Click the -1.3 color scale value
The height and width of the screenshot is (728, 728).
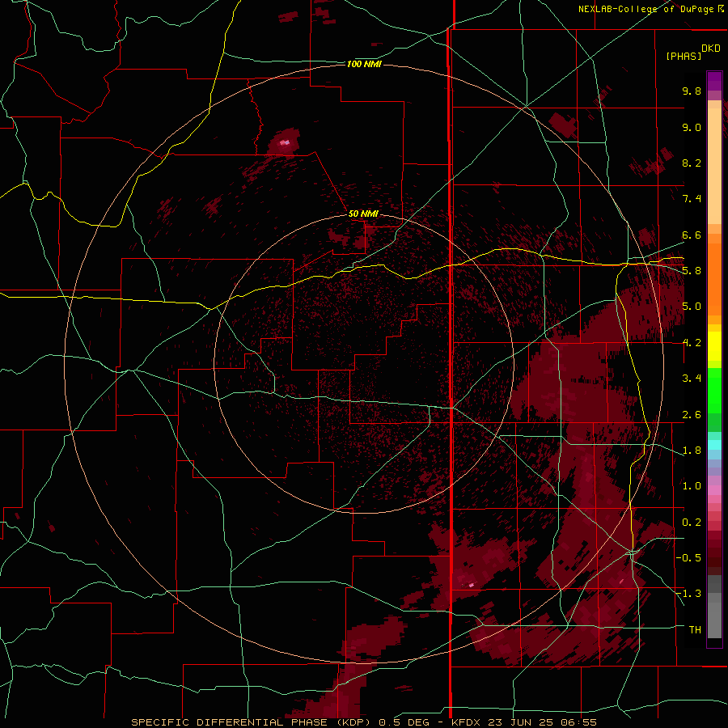tap(688, 594)
